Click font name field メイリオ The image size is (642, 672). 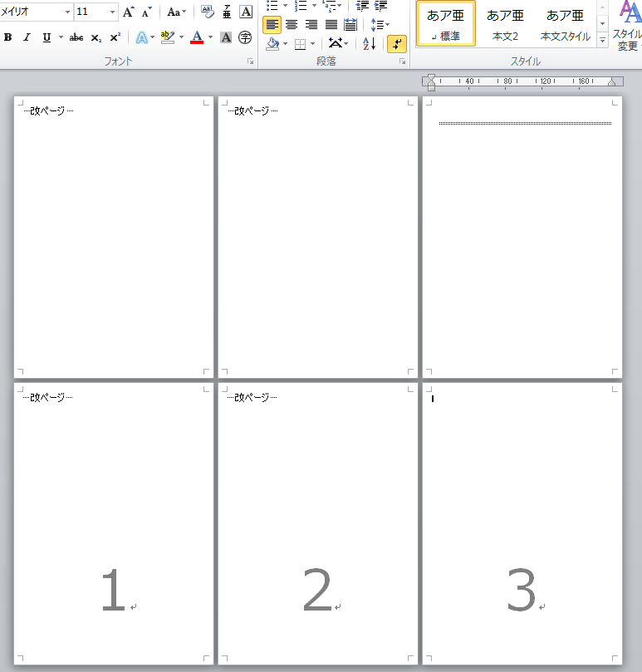coord(32,12)
